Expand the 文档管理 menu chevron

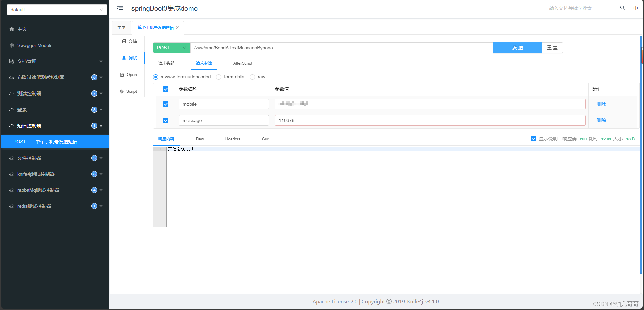coord(101,61)
